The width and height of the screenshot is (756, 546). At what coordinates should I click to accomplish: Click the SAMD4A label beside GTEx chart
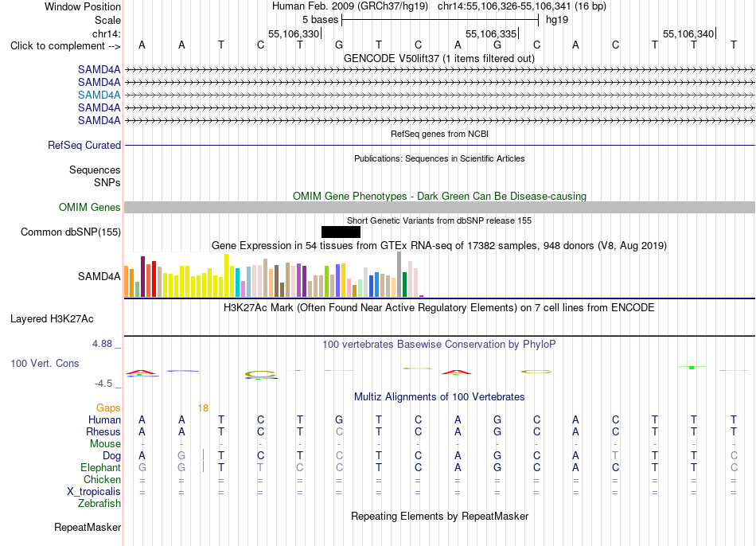click(99, 276)
